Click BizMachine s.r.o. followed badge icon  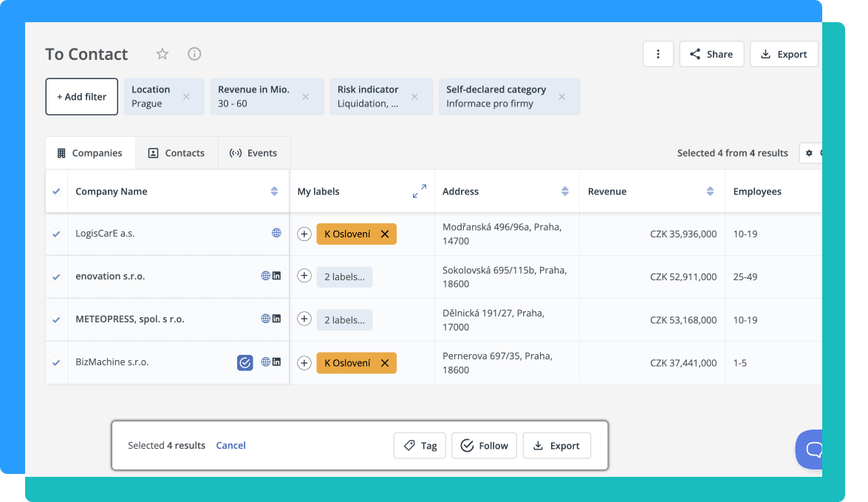pyautogui.click(x=245, y=362)
